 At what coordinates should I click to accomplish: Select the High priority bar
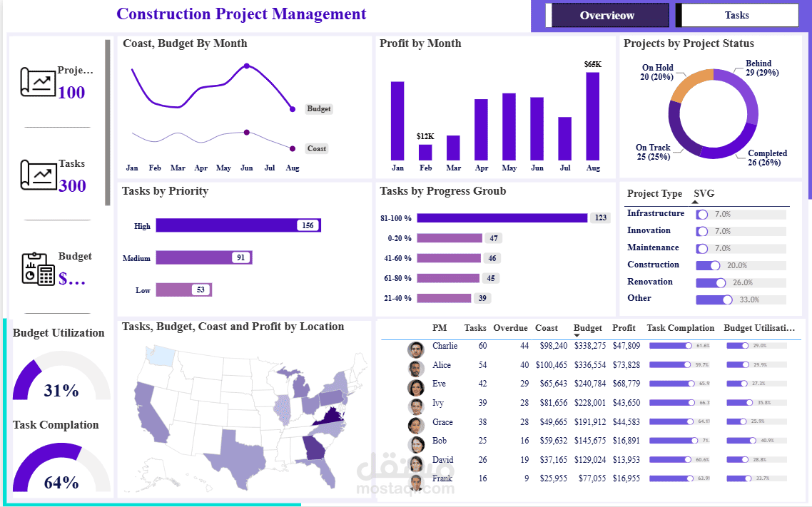click(x=238, y=225)
